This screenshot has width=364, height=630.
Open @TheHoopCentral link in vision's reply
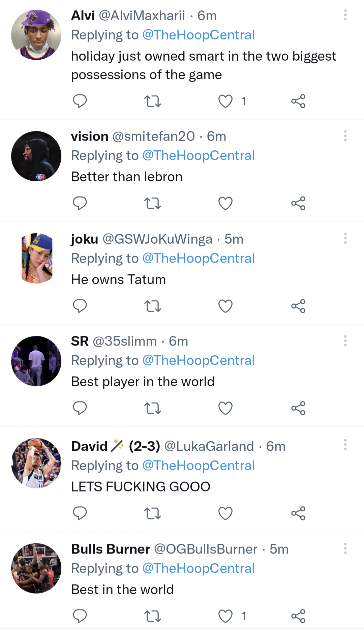[198, 156]
